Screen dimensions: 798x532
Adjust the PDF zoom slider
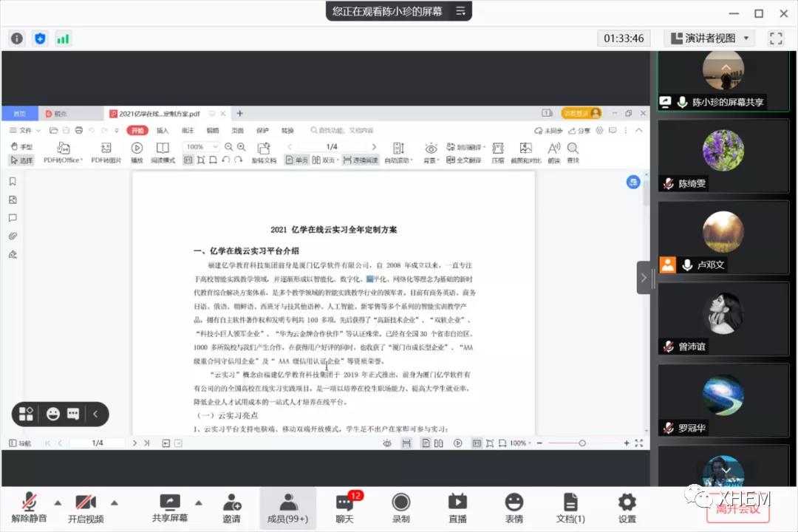tap(582, 443)
